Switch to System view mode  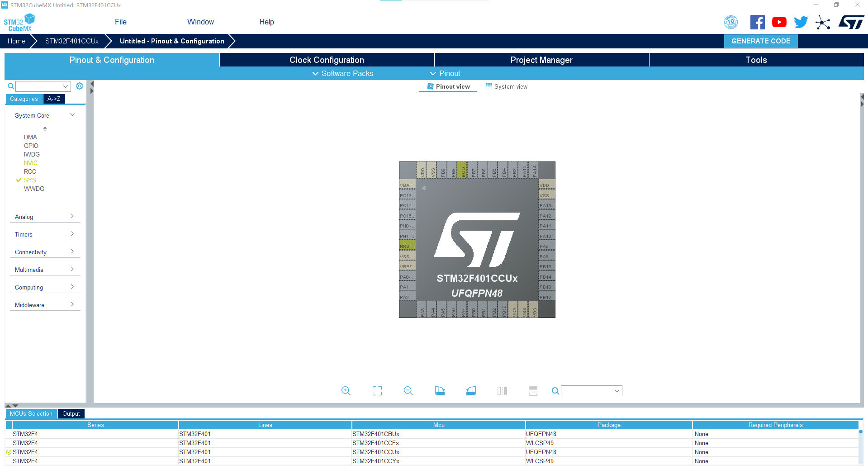(x=507, y=86)
